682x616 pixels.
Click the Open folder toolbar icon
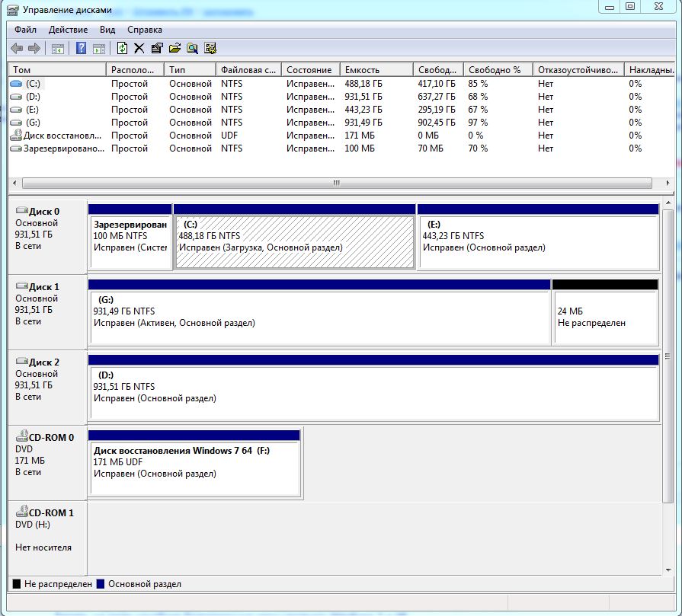pyautogui.click(x=175, y=49)
